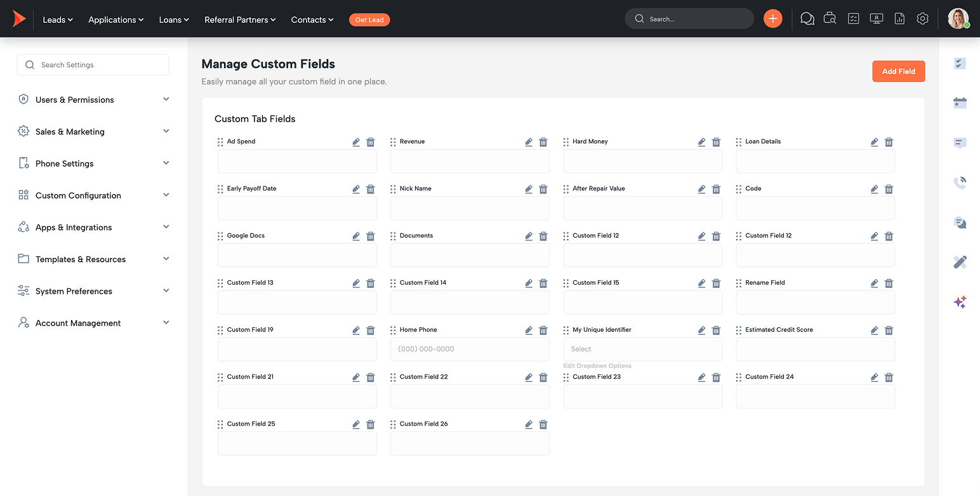980x496 pixels.
Task: Edit the After Repair Value field
Action: click(702, 189)
